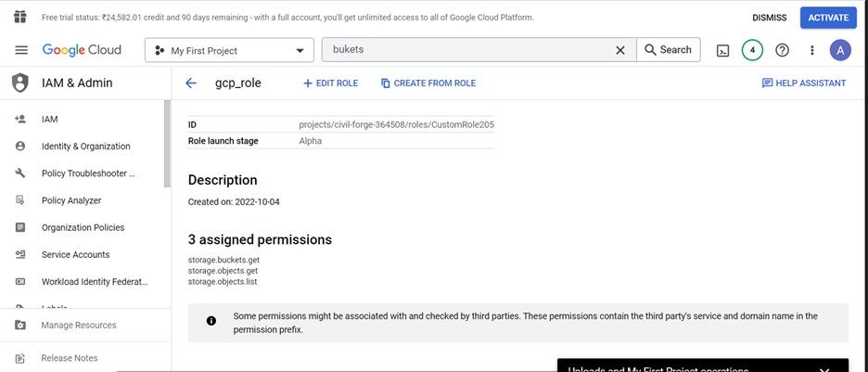
Task: Open Policy Analyzer page
Action: (x=71, y=200)
